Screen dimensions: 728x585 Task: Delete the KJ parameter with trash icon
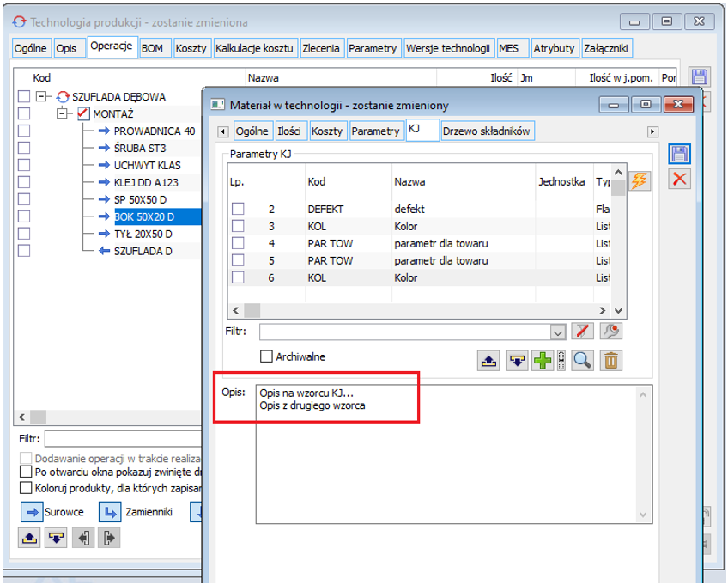(610, 361)
